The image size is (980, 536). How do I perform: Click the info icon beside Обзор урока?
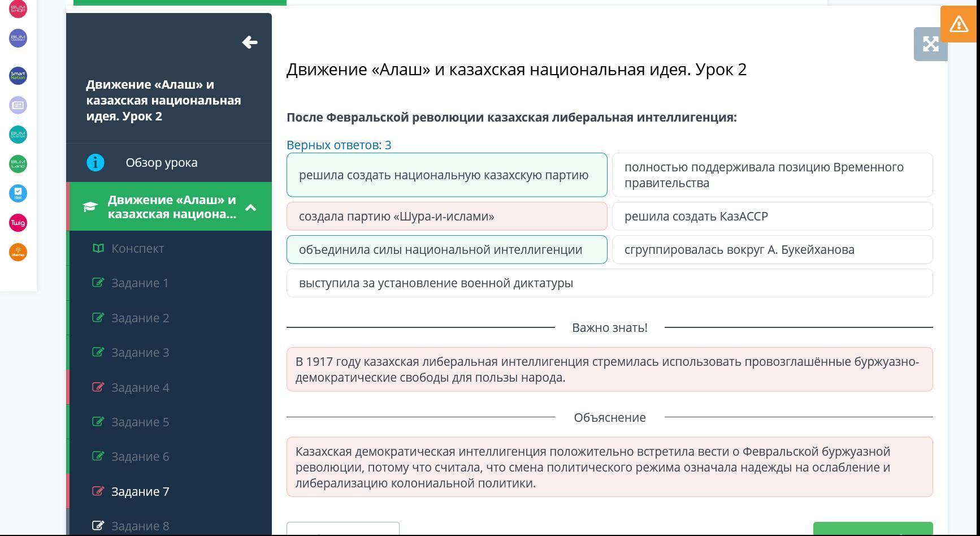pyautogui.click(x=96, y=163)
